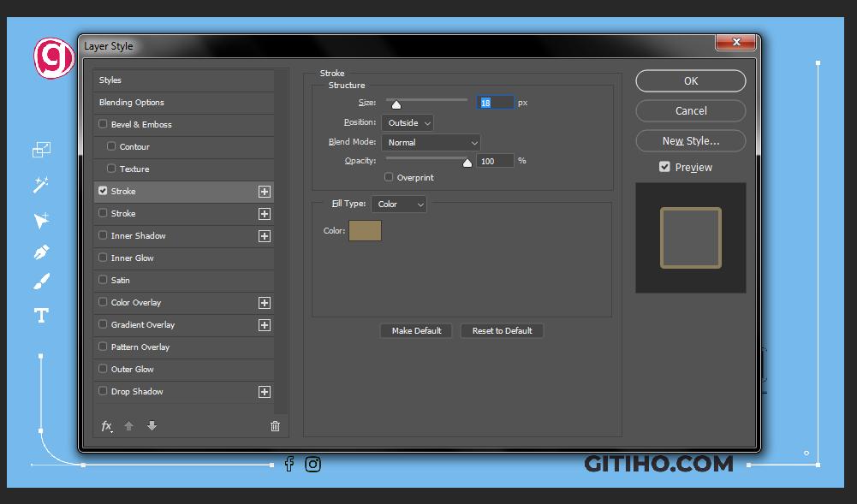Click the Size value input field

click(x=494, y=102)
